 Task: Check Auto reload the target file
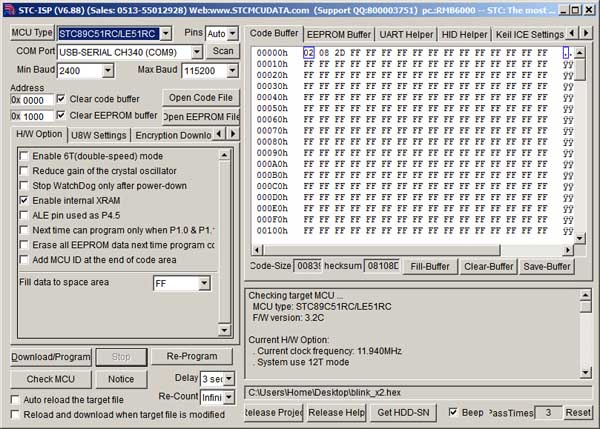coord(15,399)
